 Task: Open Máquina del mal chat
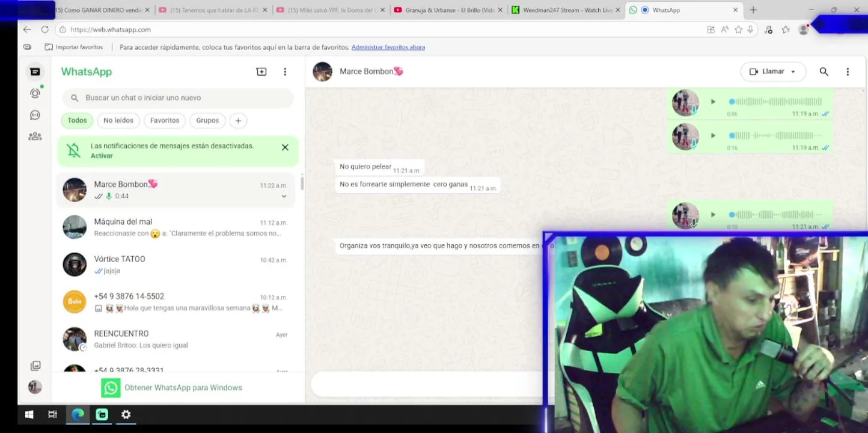point(176,227)
